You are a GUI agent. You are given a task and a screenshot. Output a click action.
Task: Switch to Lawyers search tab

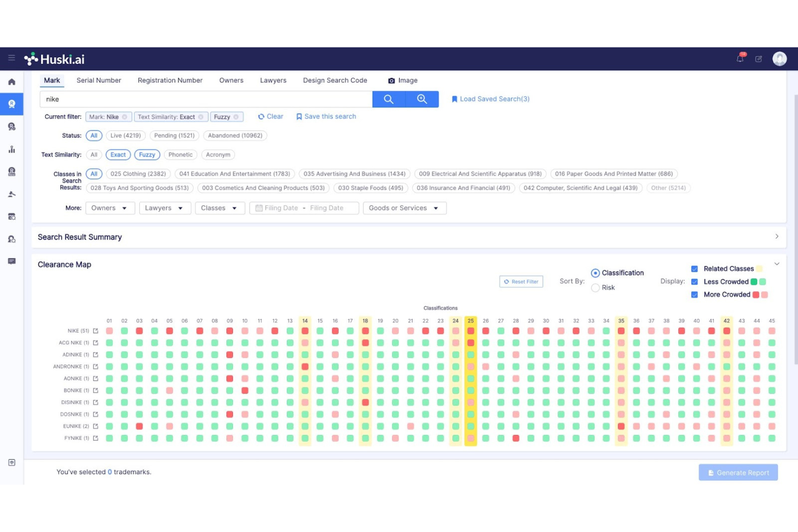coord(273,80)
